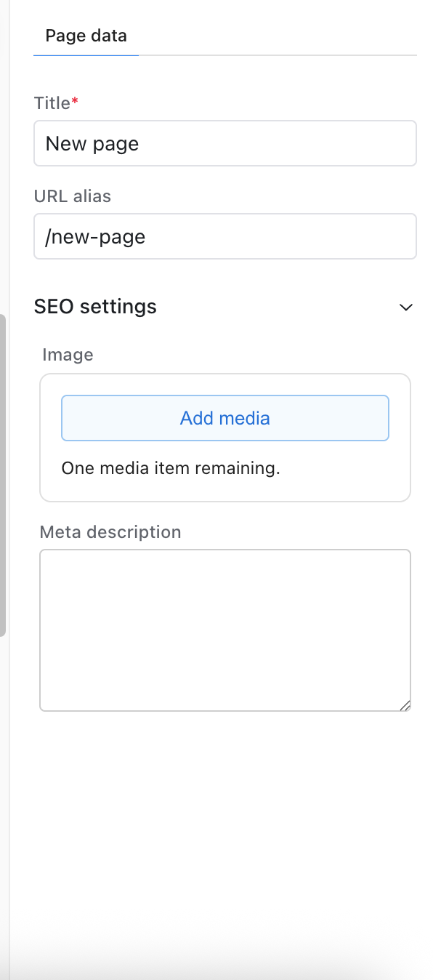The width and height of the screenshot is (433, 980).
Task: Open the SEO settings disclosure toggle
Action: [405, 307]
